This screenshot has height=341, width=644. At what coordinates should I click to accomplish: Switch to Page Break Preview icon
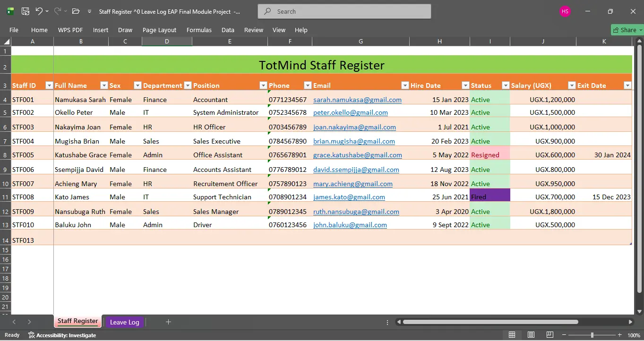tap(550, 335)
